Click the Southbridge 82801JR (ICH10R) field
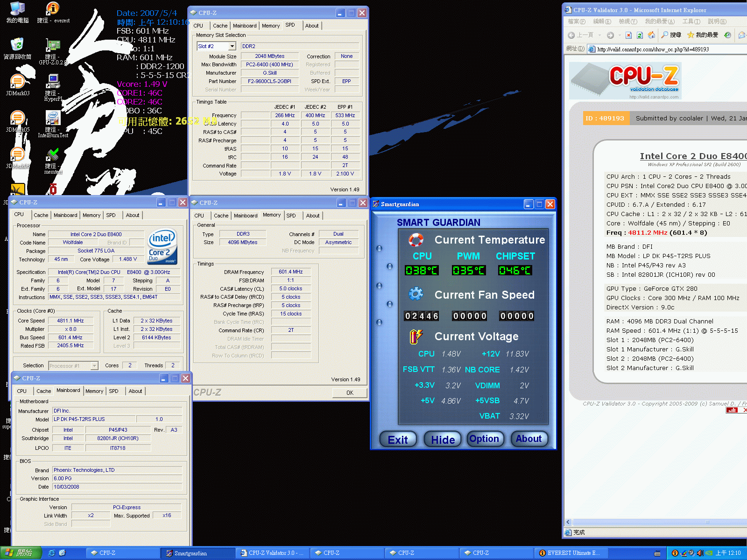 (x=118, y=438)
